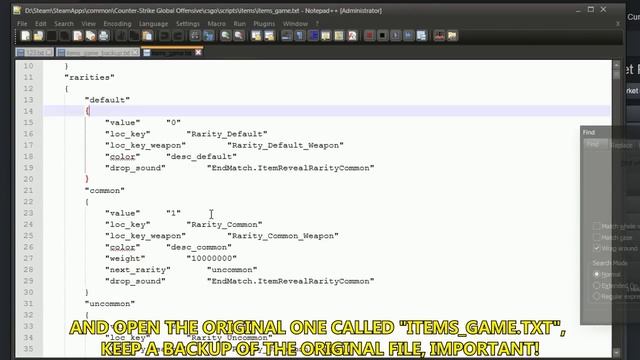The width and height of the screenshot is (640, 360).
Task: Open Replace from the toolbar
Action: (x=209, y=36)
